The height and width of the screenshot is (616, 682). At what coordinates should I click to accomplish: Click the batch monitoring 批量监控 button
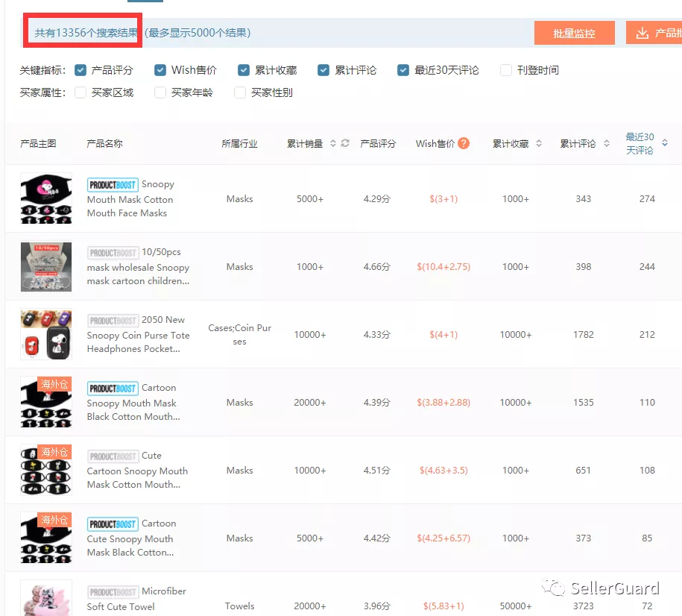pyautogui.click(x=574, y=33)
